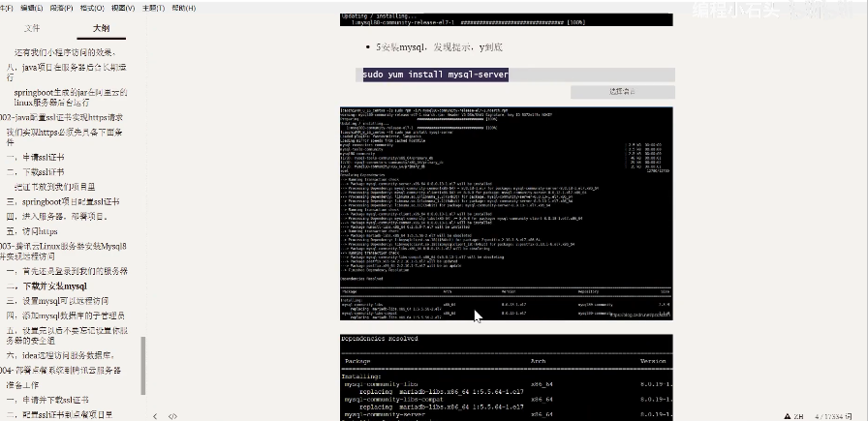Jump to outline item 一、申请并下载ssl证书
The height and width of the screenshot is (421, 868).
[x=47, y=400]
